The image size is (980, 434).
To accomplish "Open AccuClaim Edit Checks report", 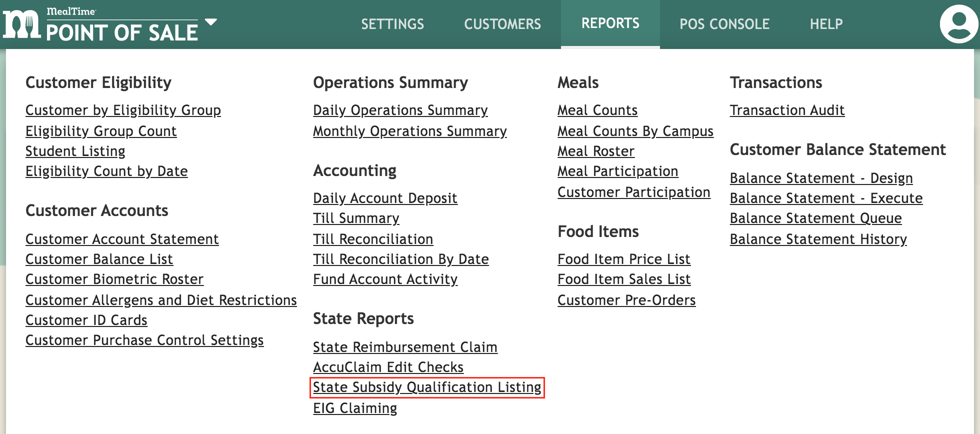I will 388,367.
